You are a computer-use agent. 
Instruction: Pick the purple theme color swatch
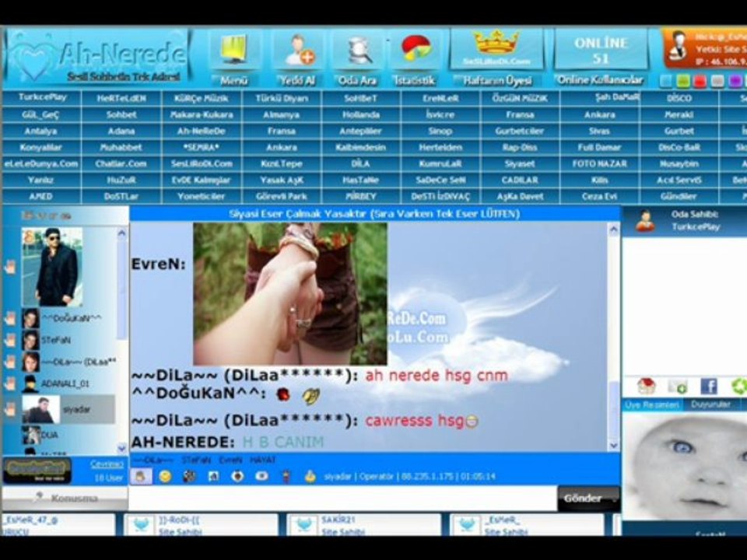(x=735, y=82)
